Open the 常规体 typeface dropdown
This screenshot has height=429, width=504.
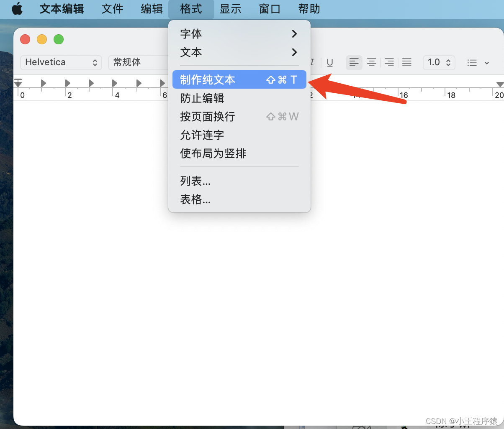click(138, 63)
